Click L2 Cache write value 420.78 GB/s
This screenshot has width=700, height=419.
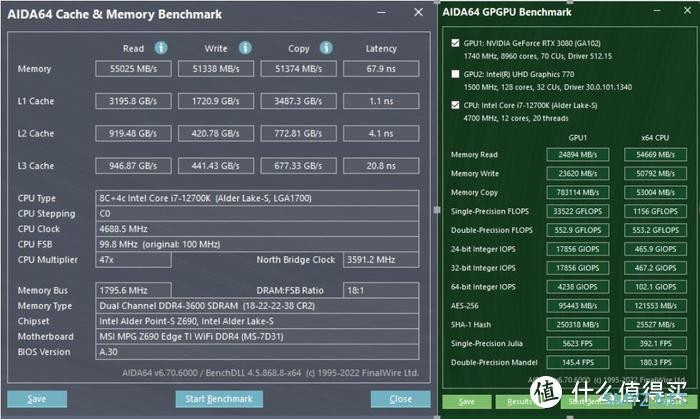pyautogui.click(x=216, y=133)
